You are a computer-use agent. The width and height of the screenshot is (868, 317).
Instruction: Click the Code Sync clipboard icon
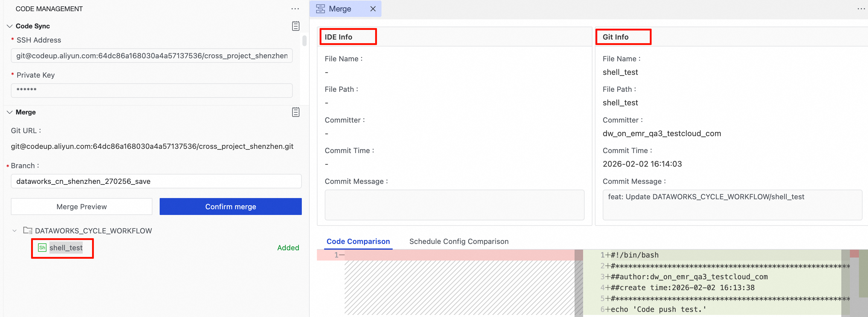[295, 26]
